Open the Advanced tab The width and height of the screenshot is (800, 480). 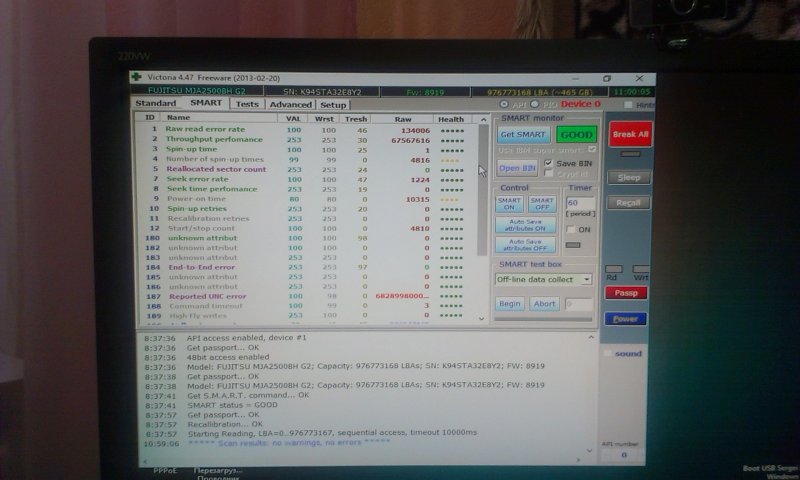coord(290,104)
